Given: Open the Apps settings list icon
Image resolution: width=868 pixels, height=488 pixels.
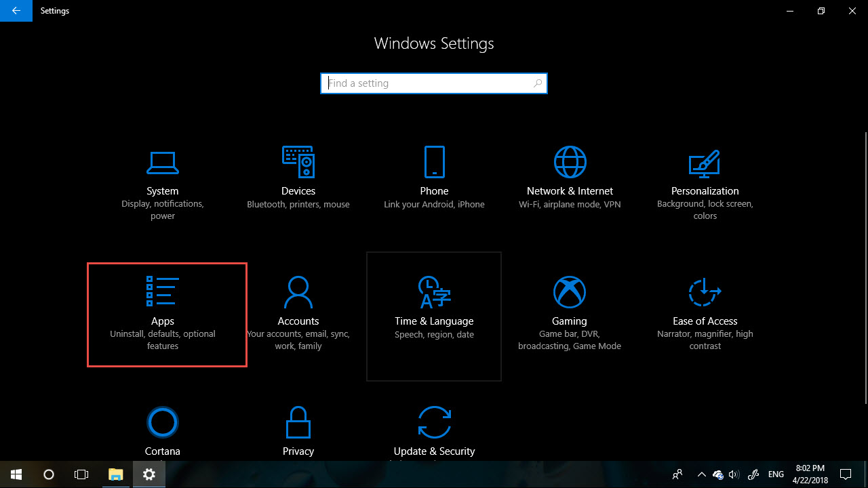Looking at the screenshot, I should [163, 291].
